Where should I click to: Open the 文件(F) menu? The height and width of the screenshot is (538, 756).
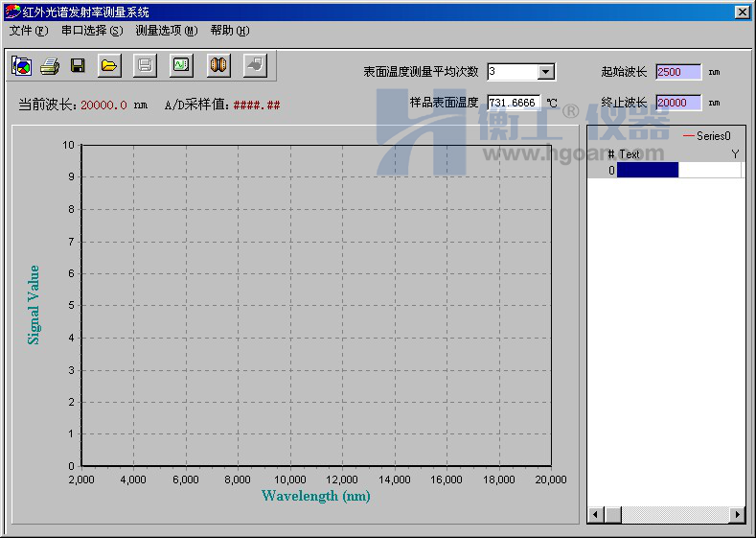point(29,31)
